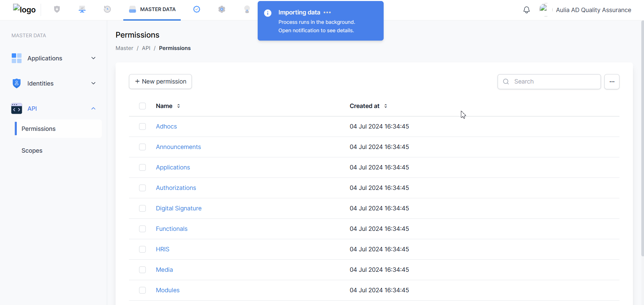
Task: Open Aulia AD Quality Assurance profile menu
Action: point(593,10)
